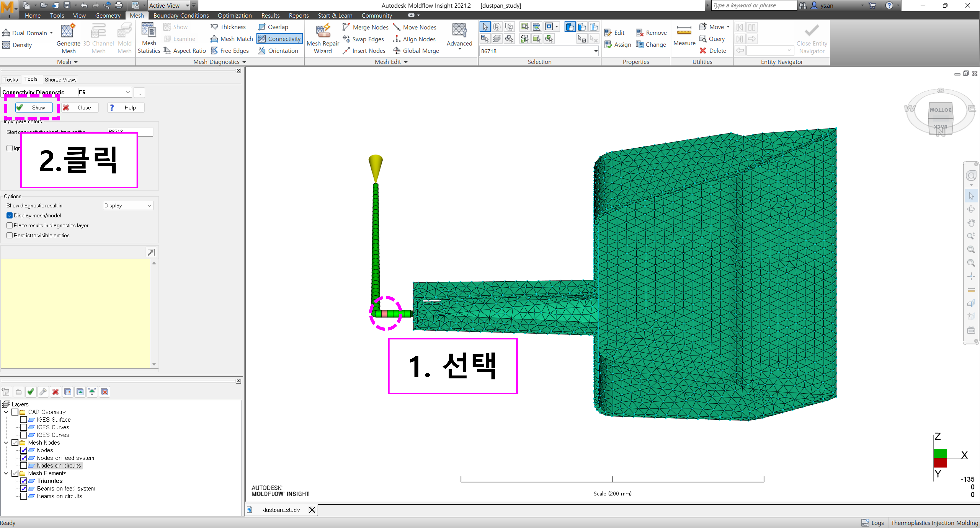Click the Show button
This screenshot has height=528, width=980.
tap(34, 108)
